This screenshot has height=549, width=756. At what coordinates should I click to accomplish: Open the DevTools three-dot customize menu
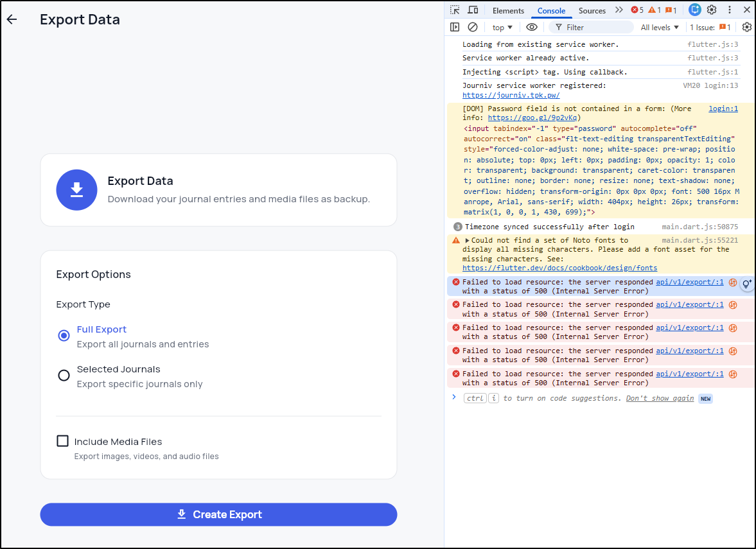tap(730, 10)
